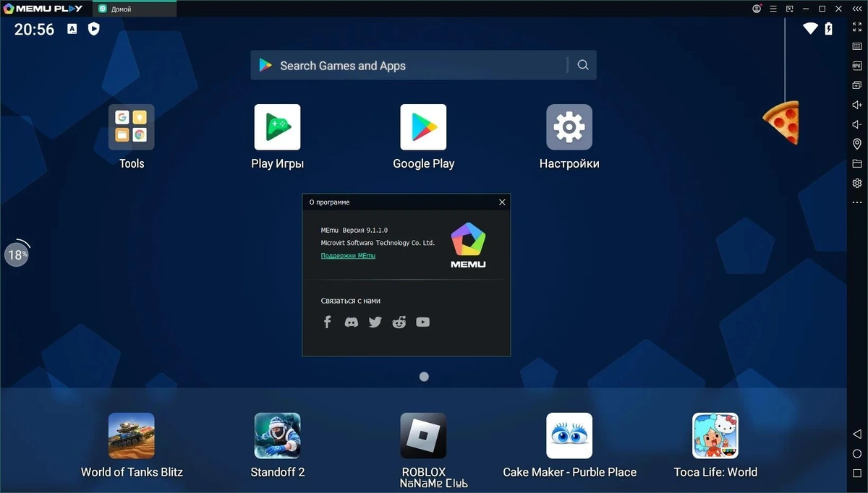The width and height of the screenshot is (868, 493).
Task: Open the Discord link in About dialog
Action: point(351,322)
